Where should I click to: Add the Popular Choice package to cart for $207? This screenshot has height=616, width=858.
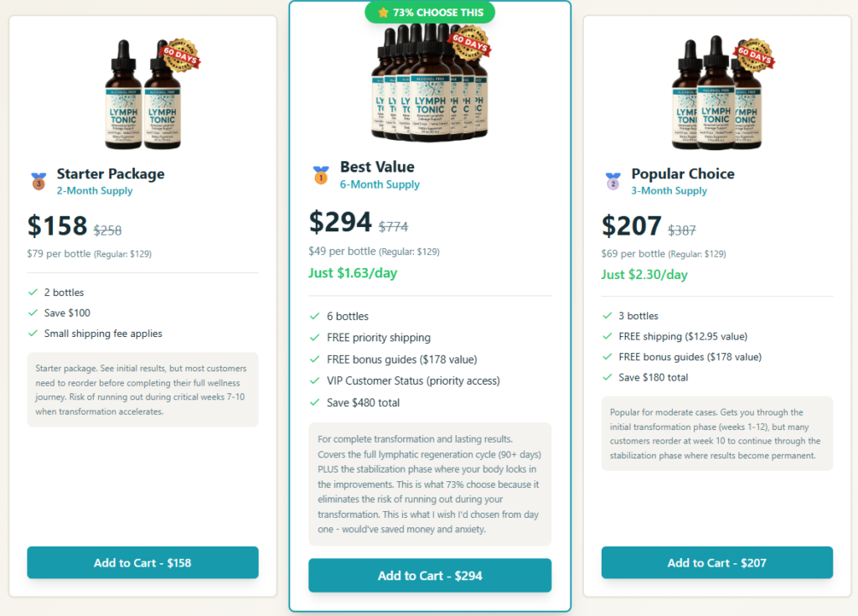717,562
